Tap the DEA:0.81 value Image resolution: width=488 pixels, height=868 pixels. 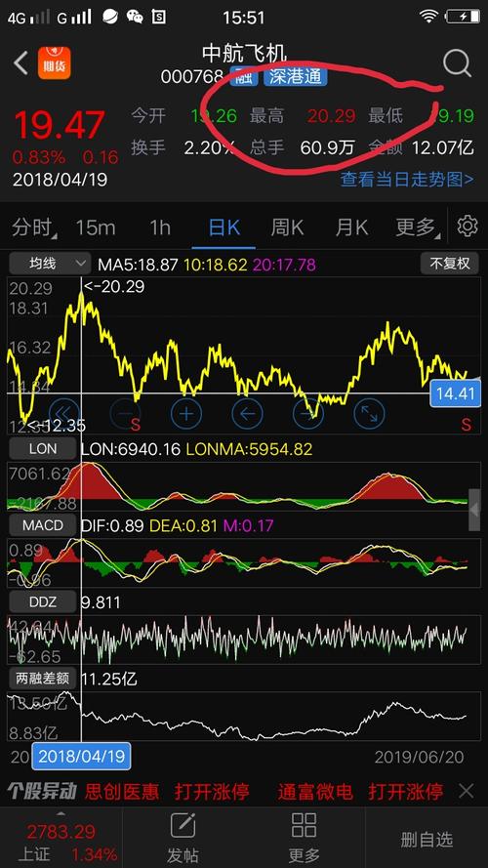pyautogui.click(x=183, y=525)
